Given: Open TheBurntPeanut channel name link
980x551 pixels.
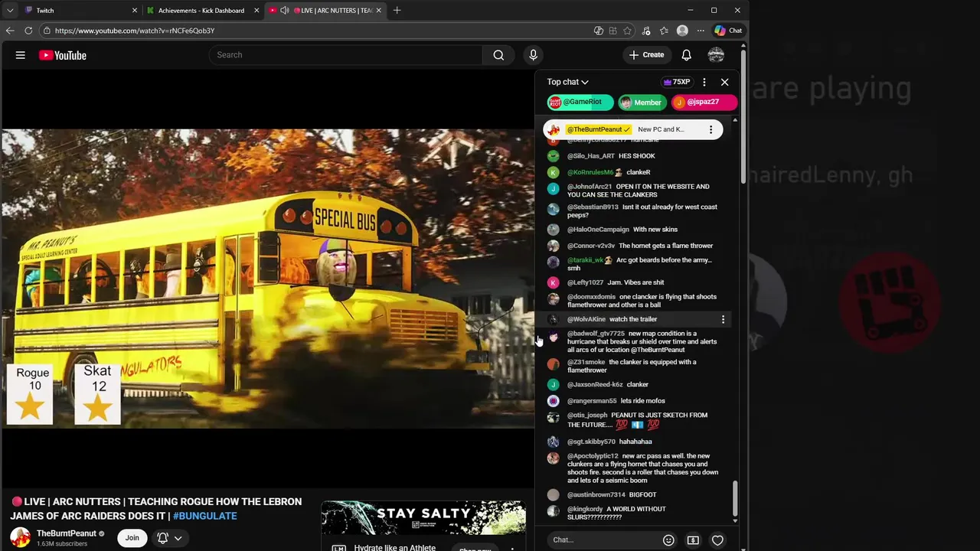Looking at the screenshot, I should (67, 533).
